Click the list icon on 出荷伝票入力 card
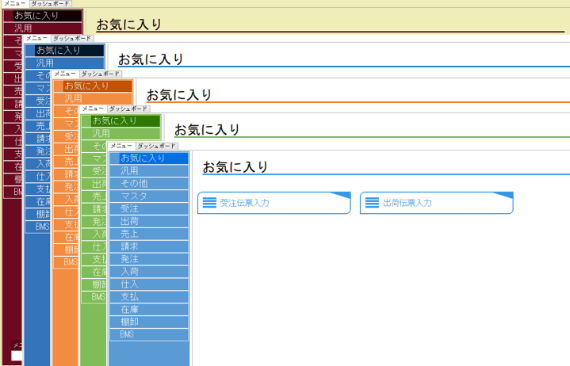This screenshot has height=366, width=570. (x=372, y=202)
